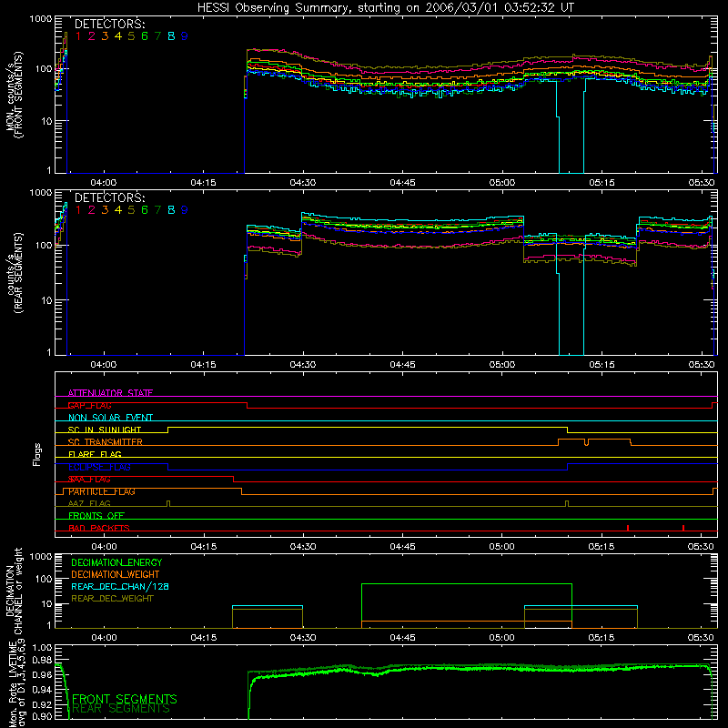Click 05:15 tick label under rear segments plot

[602, 365]
